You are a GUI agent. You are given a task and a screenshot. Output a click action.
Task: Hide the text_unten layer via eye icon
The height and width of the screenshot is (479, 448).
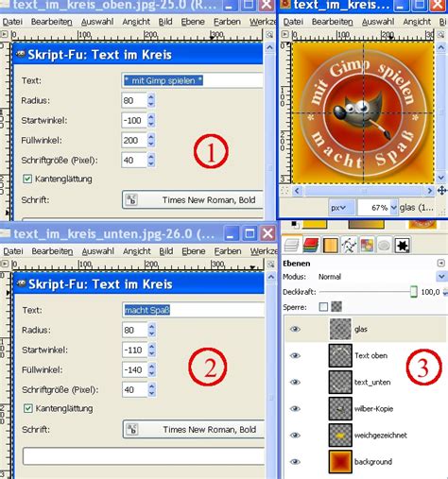coord(295,382)
